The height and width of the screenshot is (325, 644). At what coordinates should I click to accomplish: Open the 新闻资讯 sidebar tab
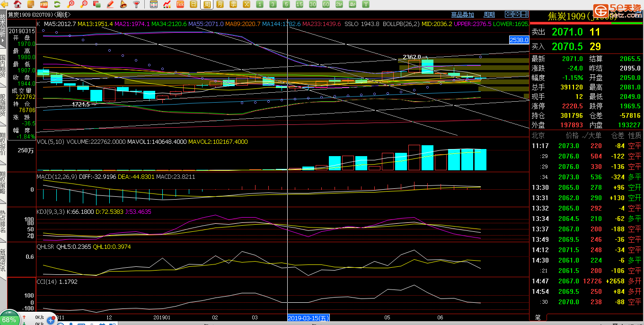point(3,261)
